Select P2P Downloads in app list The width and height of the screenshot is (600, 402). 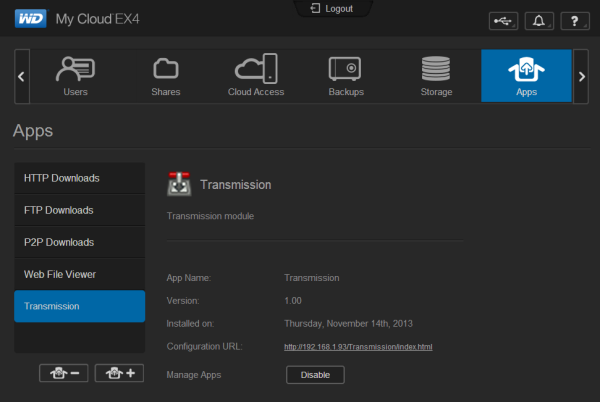pyautogui.click(x=80, y=242)
